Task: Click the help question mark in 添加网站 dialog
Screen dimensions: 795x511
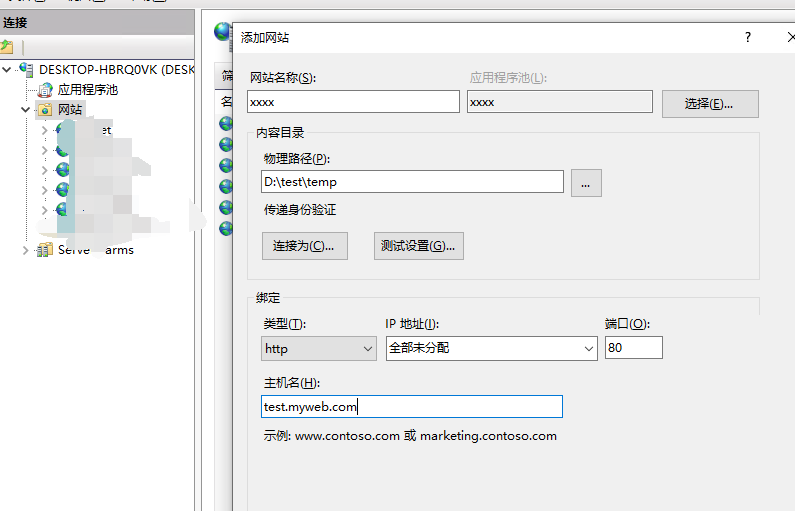Action: [747, 37]
